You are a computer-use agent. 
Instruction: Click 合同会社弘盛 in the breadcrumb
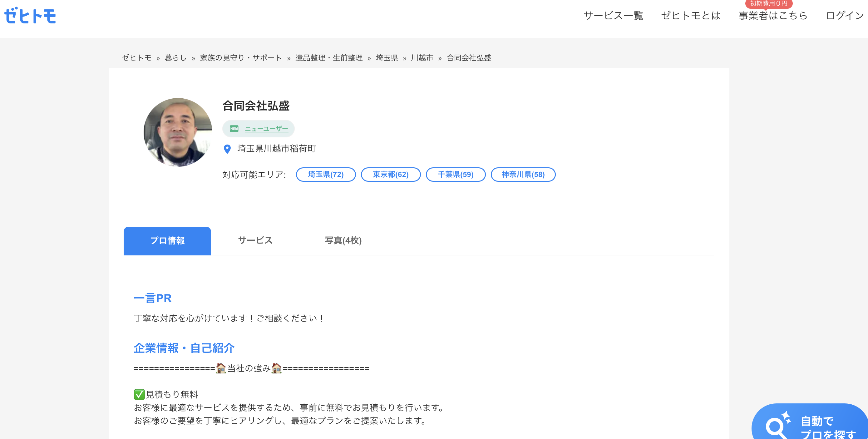pyautogui.click(x=469, y=58)
